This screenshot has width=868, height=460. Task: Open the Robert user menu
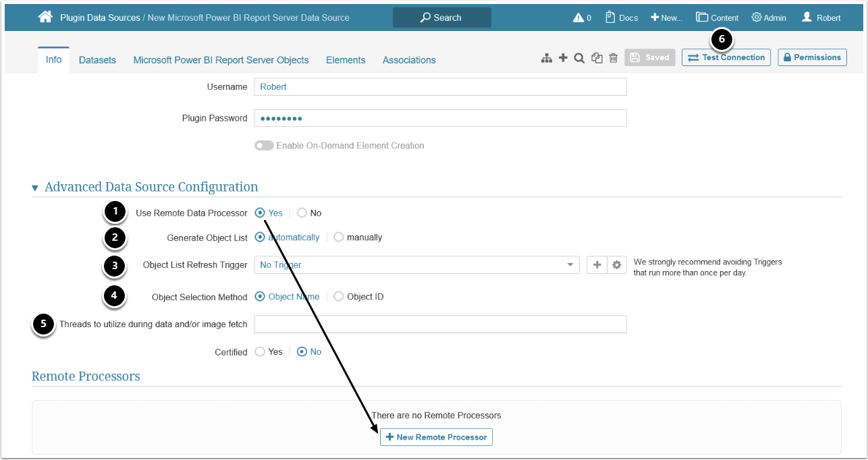coord(821,18)
